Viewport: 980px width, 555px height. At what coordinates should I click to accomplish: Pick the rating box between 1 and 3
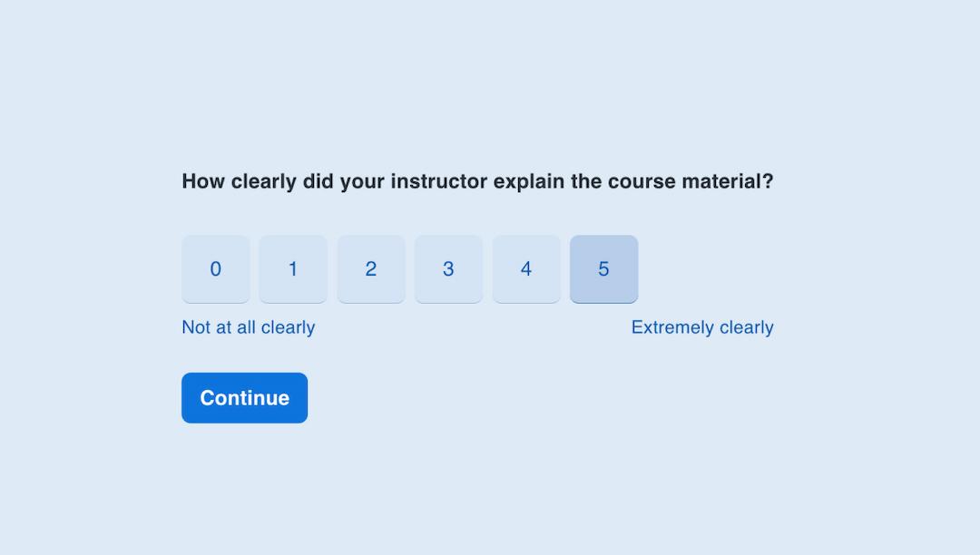click(371, 269)
